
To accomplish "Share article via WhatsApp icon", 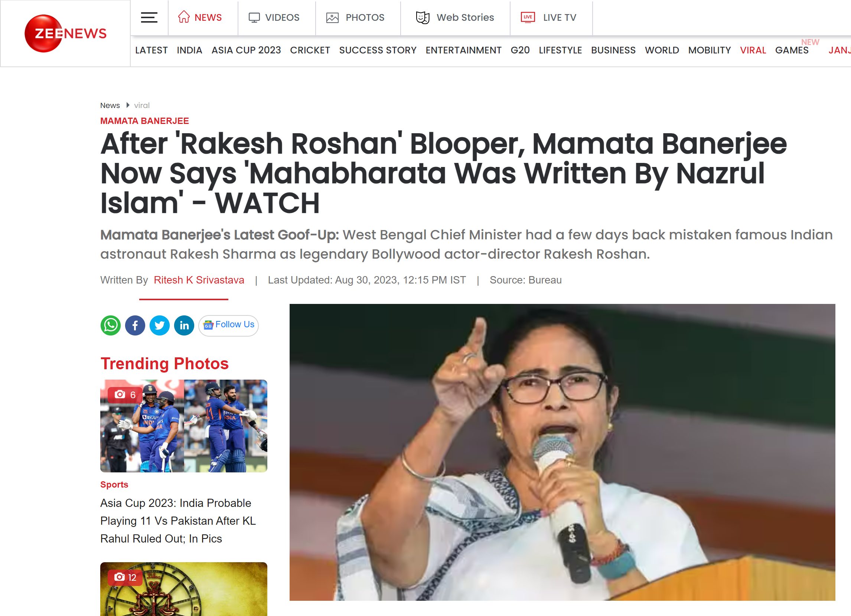I will [110, 325].
